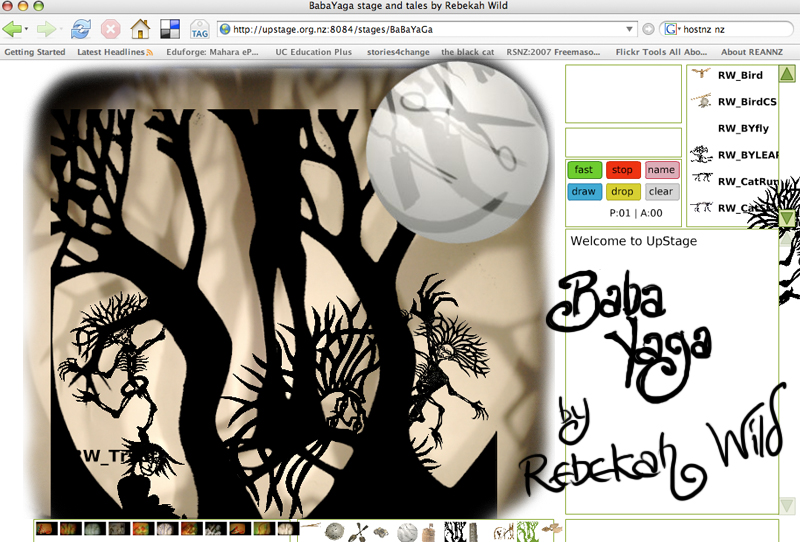Click the grey 'clear' button
This screenshot has height=542, width=800.
662,191
